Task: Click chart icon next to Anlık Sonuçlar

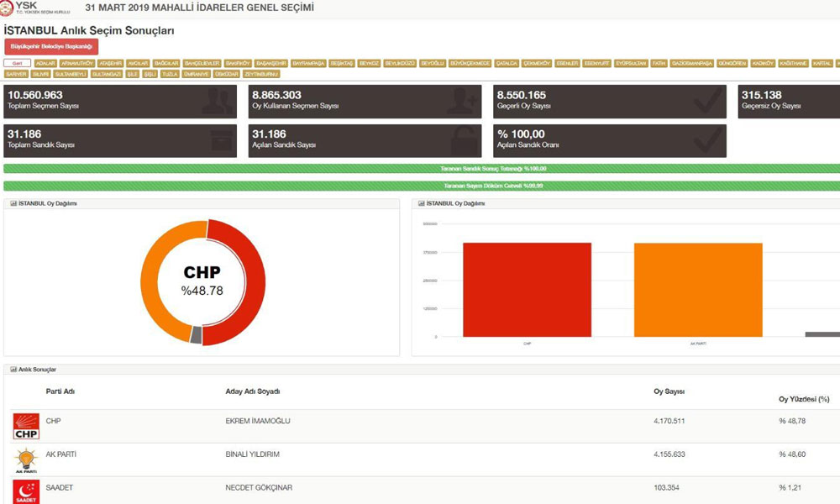Action: [x=13, y=370]
